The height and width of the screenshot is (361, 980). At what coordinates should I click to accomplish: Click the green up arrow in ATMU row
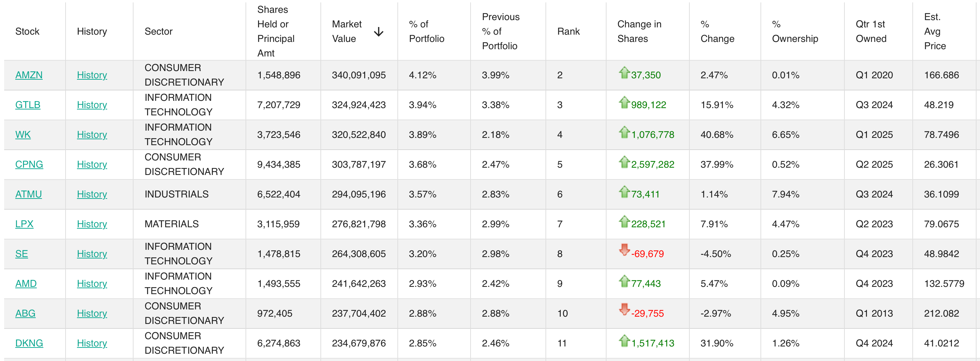[624, 192]
